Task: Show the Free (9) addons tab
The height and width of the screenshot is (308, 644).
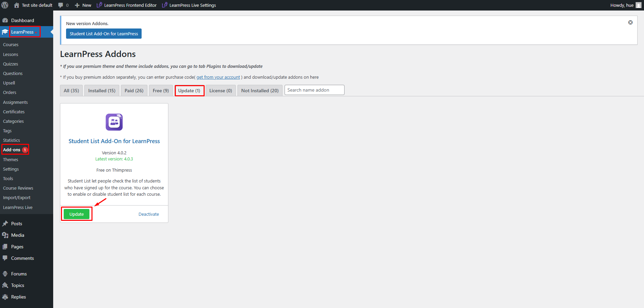Action: (x=161, y=91)
